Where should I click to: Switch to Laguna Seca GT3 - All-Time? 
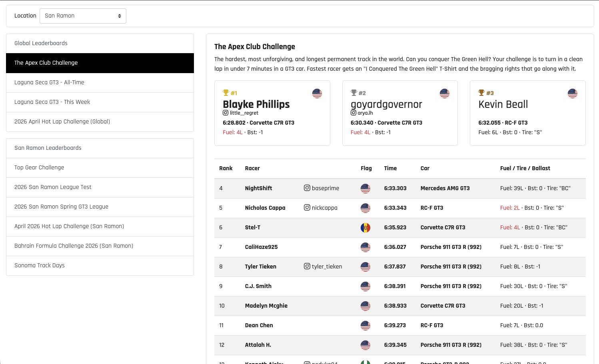point(49,82)
